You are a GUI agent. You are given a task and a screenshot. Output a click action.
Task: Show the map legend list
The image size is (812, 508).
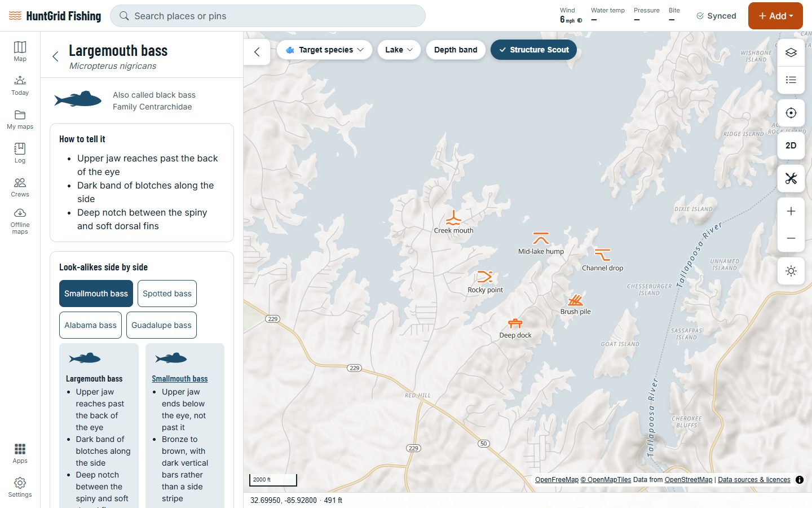791,80
